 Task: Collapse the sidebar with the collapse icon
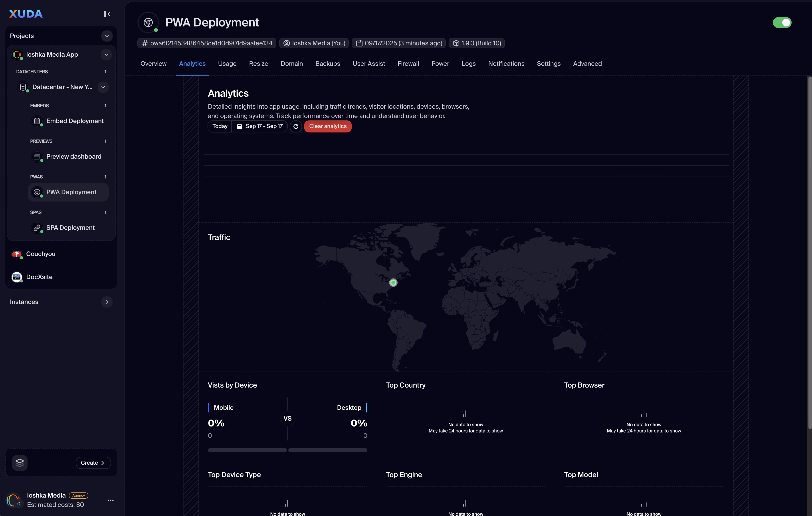(x=107, y=14)
